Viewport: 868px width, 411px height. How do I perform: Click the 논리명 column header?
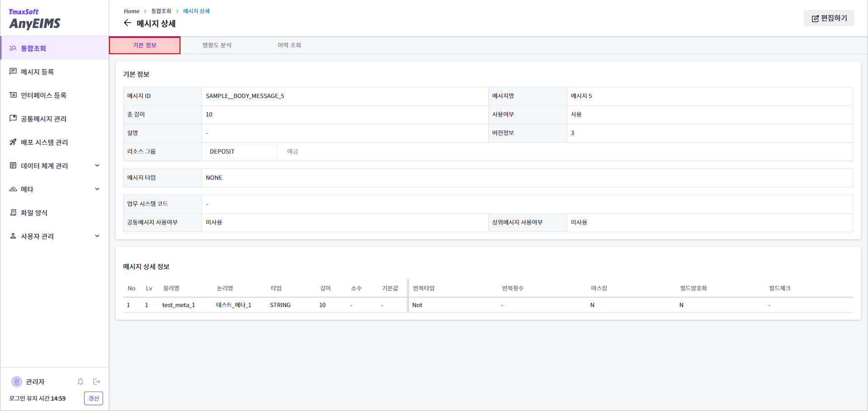(x=225, y=288)
